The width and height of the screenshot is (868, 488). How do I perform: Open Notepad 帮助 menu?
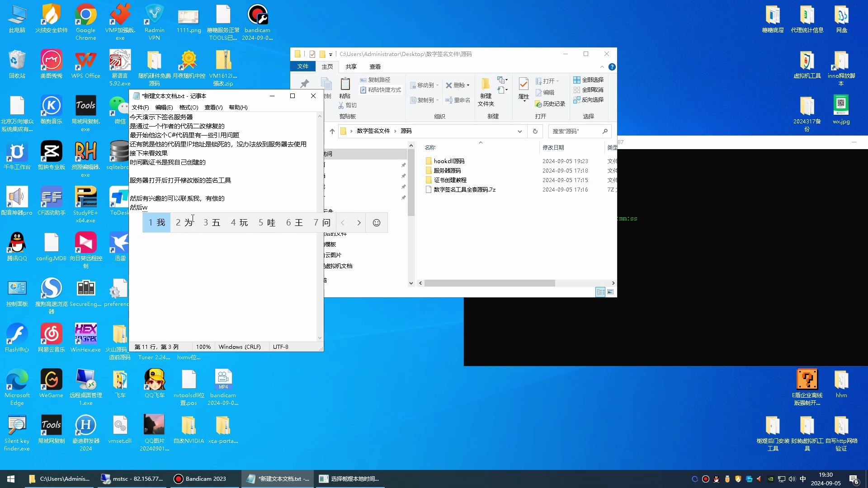[x=238, y=108]
